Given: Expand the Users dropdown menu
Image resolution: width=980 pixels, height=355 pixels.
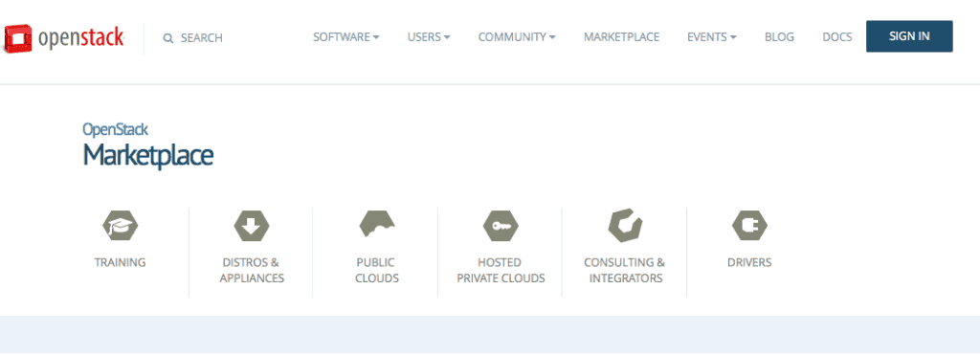Looking at the screenshot, I should point(429,37).
